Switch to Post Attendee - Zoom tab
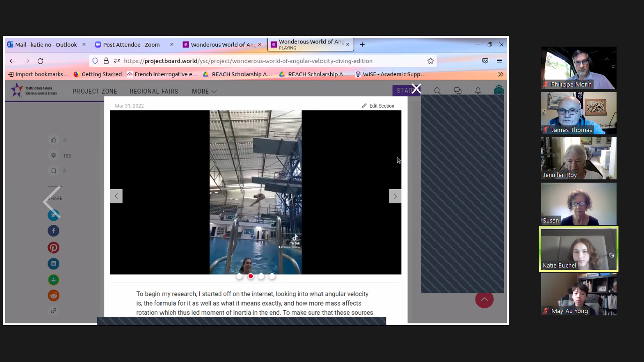Viewport: 644px width, 362px height. (x=131, y=45)
